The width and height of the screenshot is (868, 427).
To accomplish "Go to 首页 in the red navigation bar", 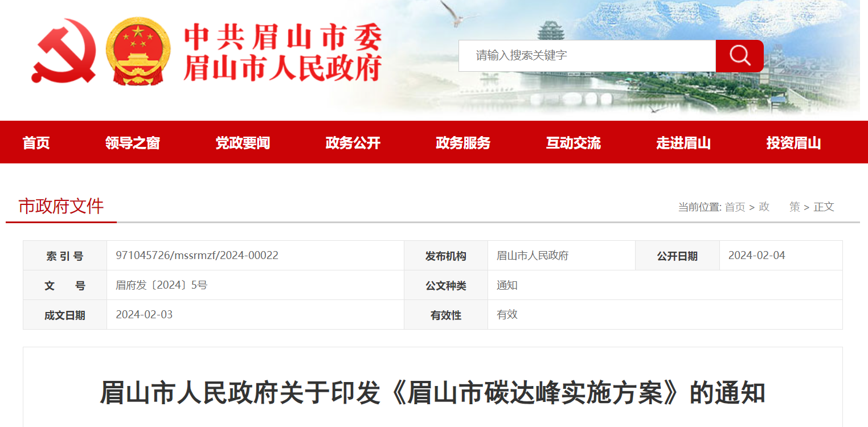I will click(36, 143).
